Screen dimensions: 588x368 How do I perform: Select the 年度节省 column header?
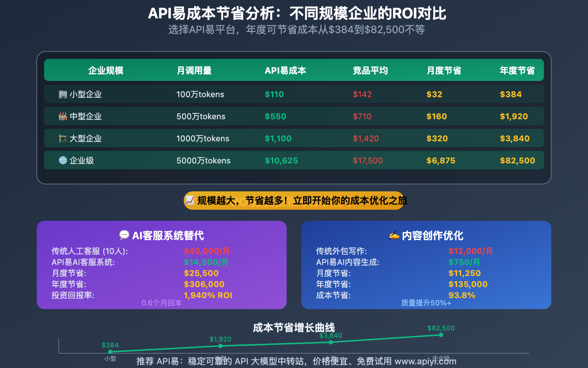pos(517,70)
